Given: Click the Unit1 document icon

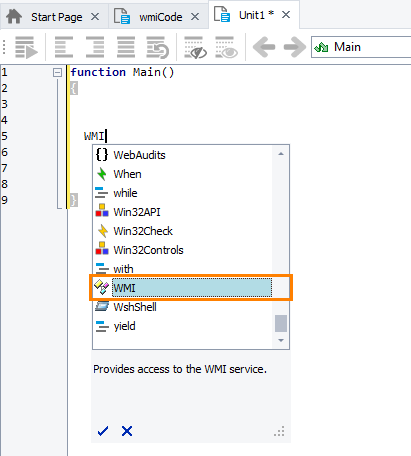Looking at the screenshot, I should click(x=222, y=14).
